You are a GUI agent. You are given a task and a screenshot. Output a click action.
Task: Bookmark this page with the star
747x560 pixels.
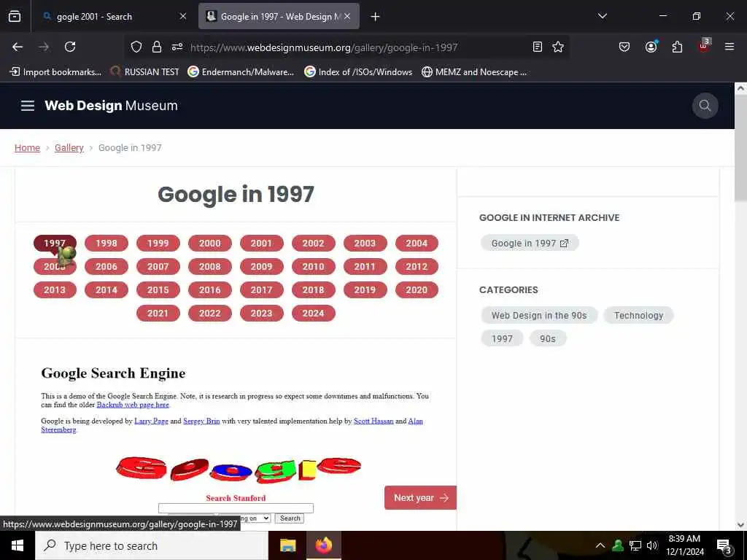558,47
